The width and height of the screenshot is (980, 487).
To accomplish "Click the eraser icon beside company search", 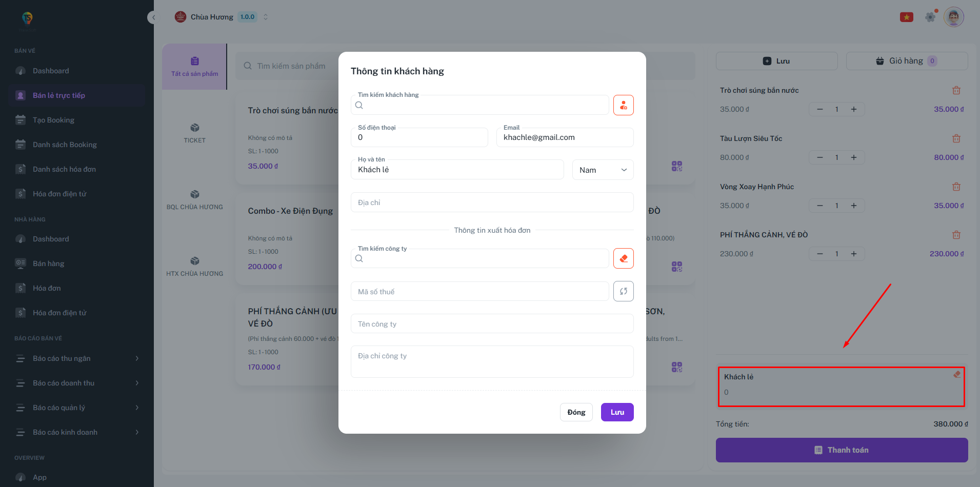I will pos(623,258).
